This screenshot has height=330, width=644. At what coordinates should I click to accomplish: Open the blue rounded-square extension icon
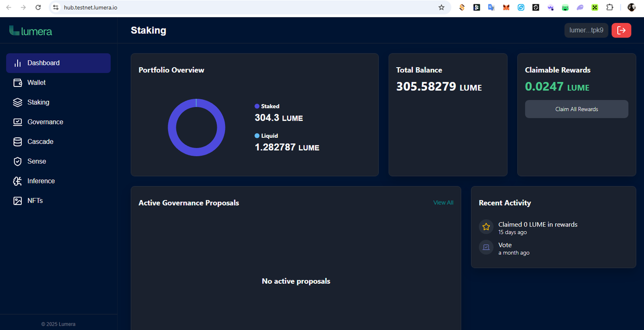521,8
